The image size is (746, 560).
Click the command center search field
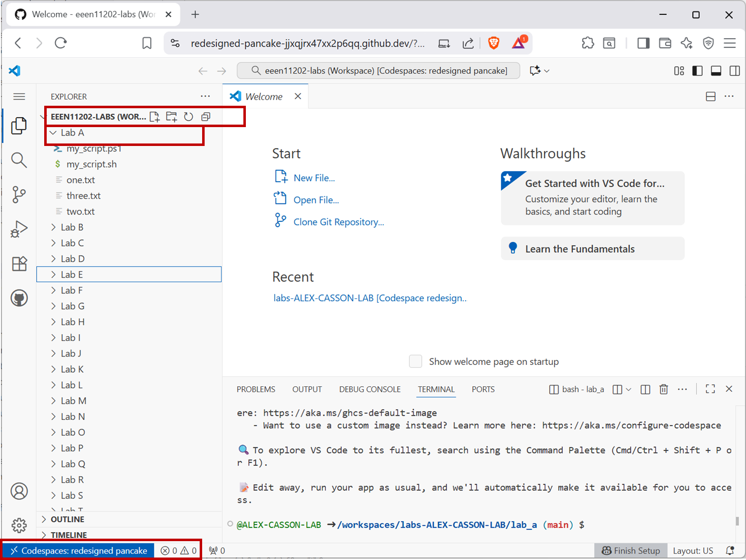pos(378,70)
